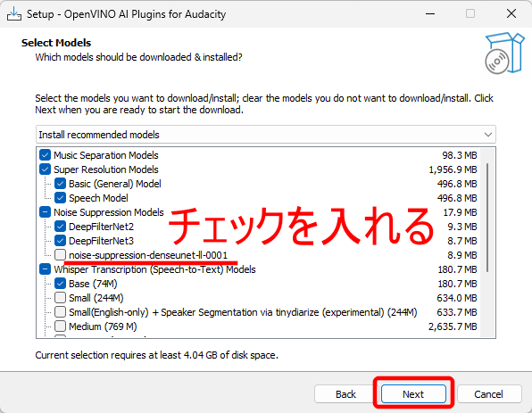Click the 98.3 MB size value
532x413 pixels.
coord(460,155)
